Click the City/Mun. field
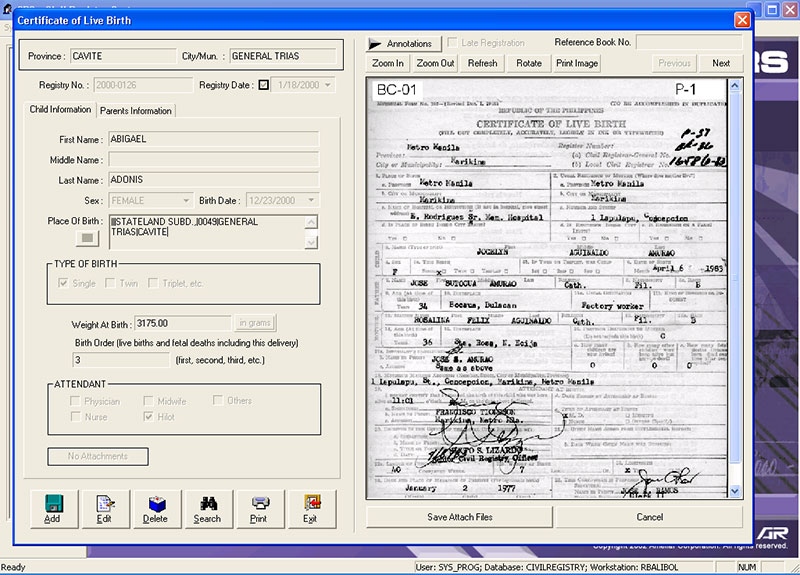 (x=283, y=56)
